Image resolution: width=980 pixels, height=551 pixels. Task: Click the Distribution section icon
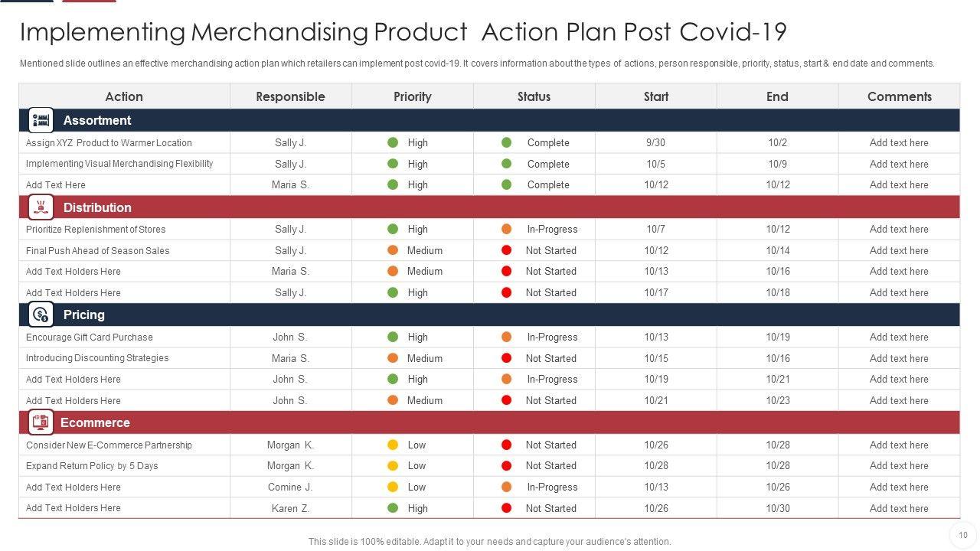(x=41, y=207)
